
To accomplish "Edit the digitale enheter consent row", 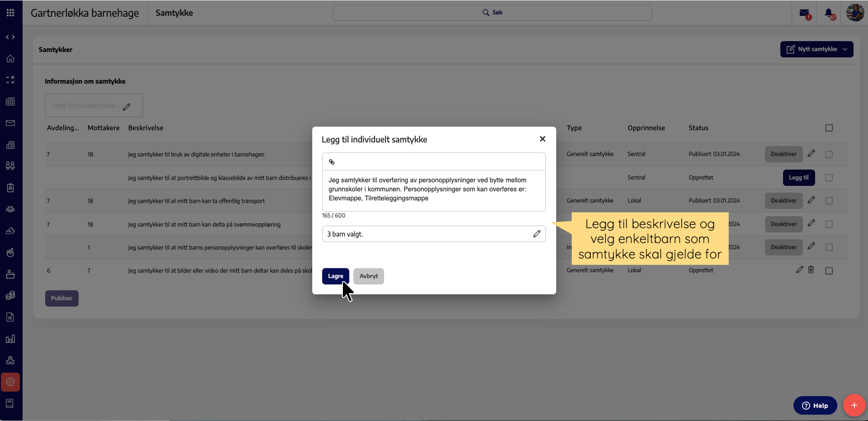I will tap(811, 154).
